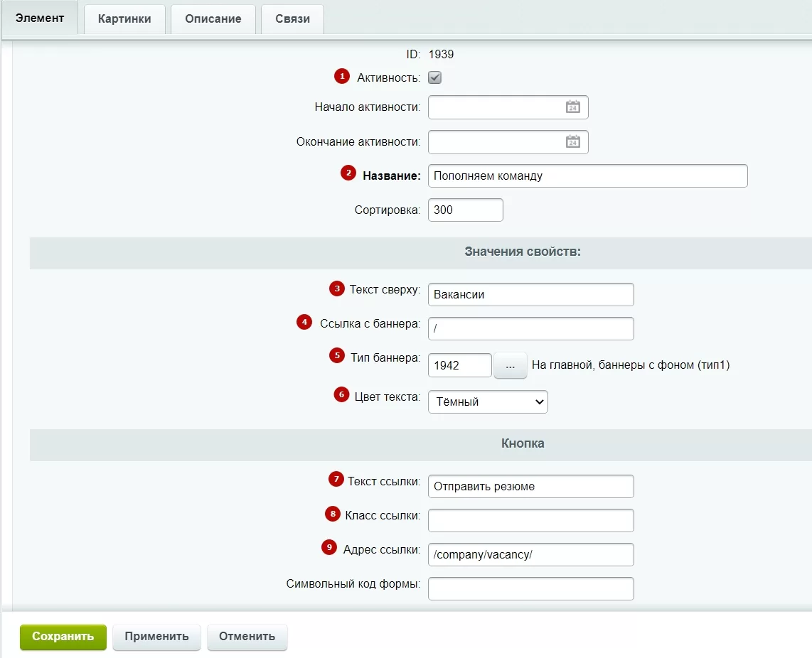Open calendar for Начало активности
Image resolution: width=812 pixels, height=658 pixels.
[x=573, y=107]
